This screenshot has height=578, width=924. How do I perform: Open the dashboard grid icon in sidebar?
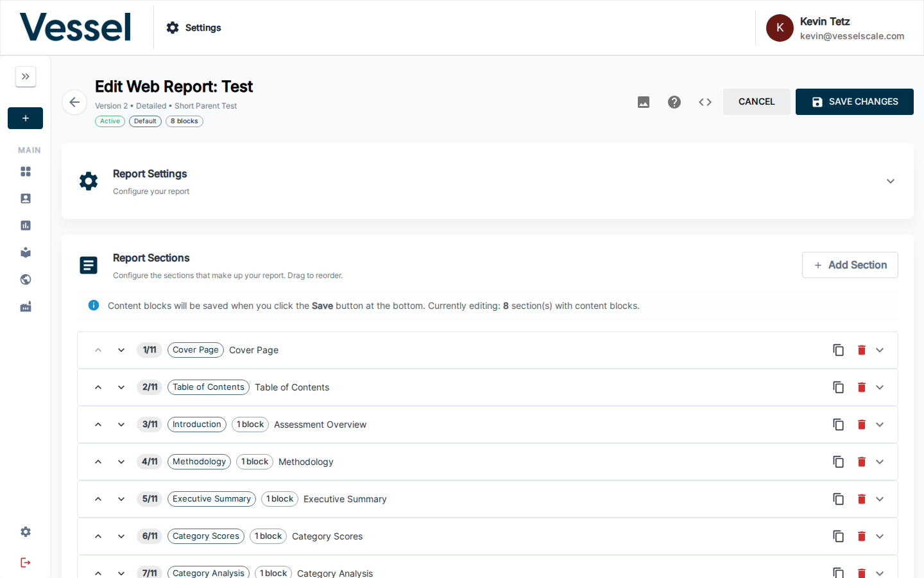(26, 171)
